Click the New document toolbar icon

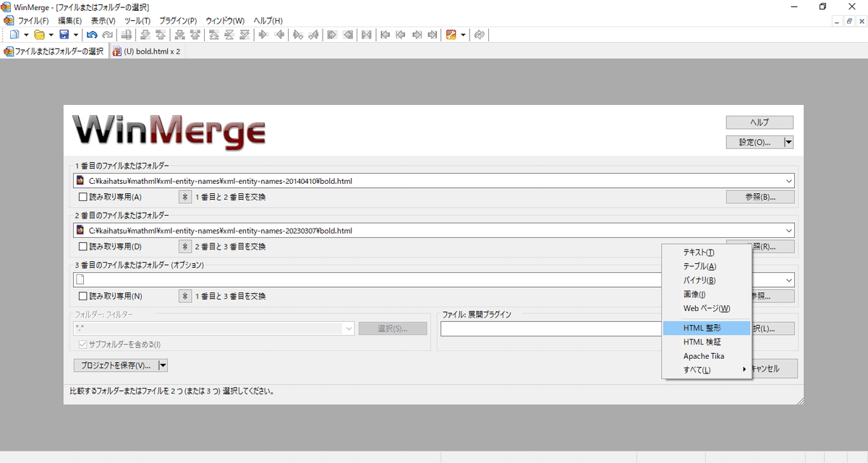pyautogui.click(x=15, y=35)
